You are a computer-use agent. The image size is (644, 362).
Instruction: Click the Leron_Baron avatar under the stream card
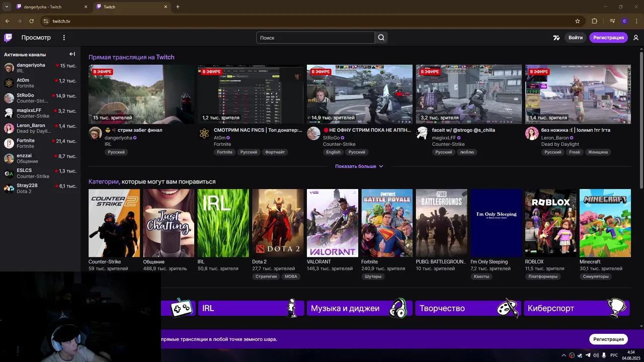coord(532,133)
